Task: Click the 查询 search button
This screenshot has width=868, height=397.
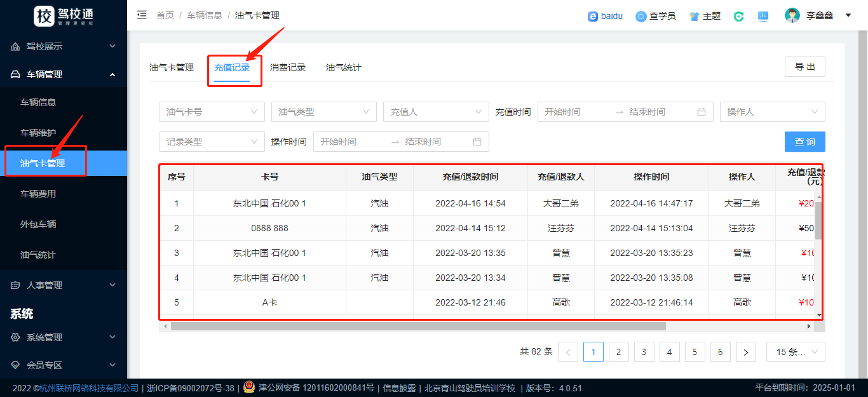Action: tap(805, 142)
